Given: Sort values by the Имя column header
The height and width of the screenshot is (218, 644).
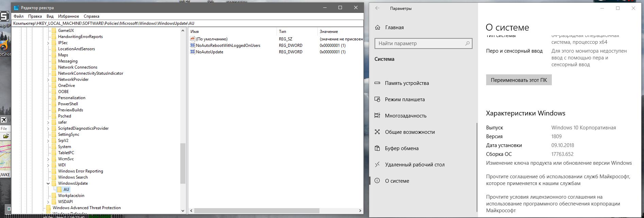Looking at the screenshot, I should (x=233, y=31).
